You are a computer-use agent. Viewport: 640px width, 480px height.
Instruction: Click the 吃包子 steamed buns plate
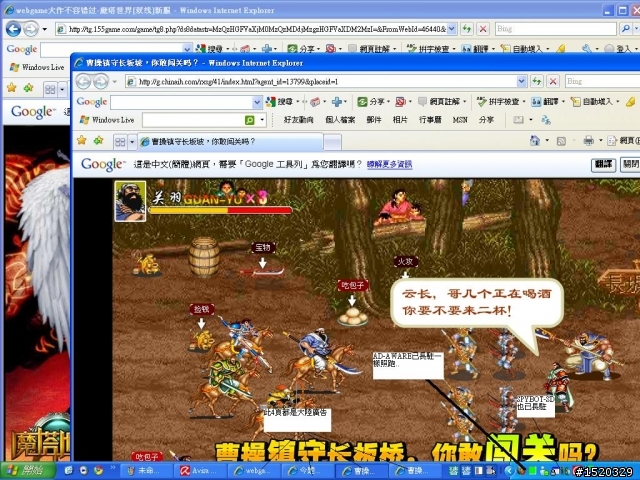click(x=352, y=316)
